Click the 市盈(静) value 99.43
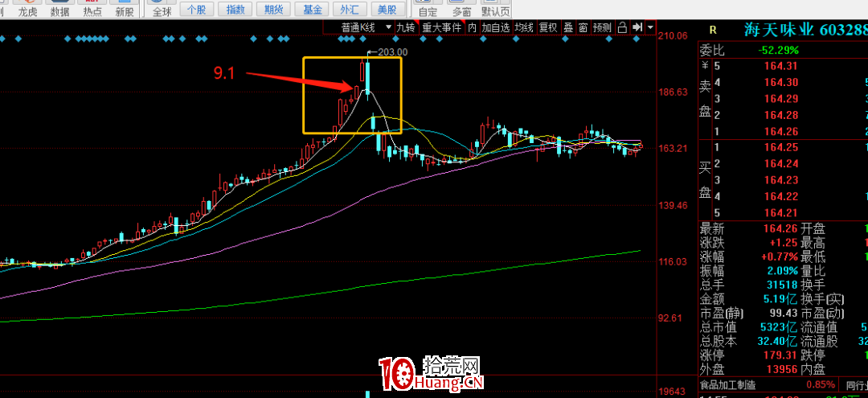The image size is (868, 398). tap(784, 314)
